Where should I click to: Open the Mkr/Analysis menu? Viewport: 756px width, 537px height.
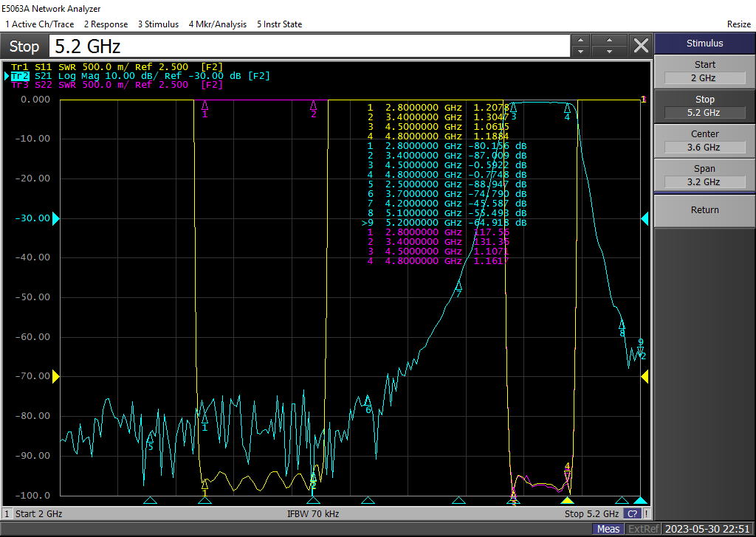[x=218, y=24]
